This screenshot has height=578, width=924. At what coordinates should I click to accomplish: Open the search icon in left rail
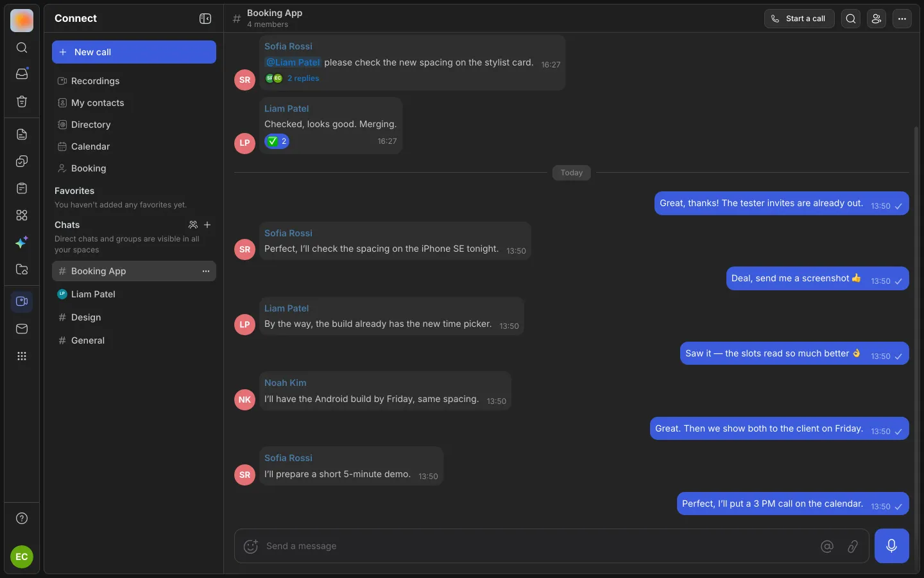[22, 48]
